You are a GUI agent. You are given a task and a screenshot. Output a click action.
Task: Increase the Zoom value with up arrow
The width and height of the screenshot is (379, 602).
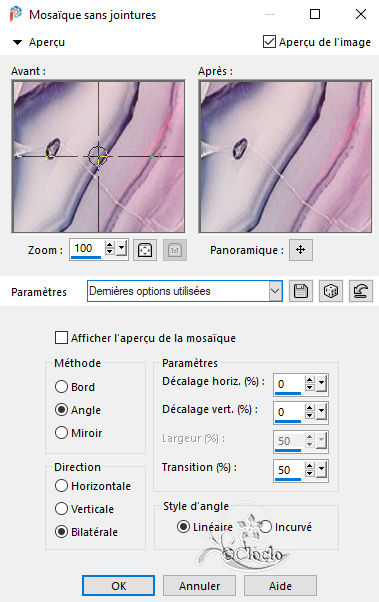click(110, 245)
